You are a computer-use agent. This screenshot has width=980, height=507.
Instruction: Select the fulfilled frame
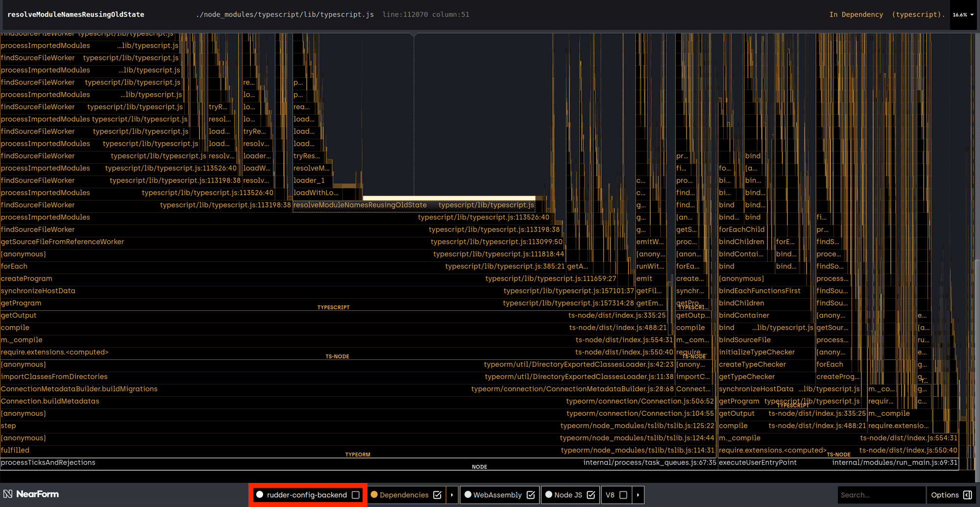[358, 450]
